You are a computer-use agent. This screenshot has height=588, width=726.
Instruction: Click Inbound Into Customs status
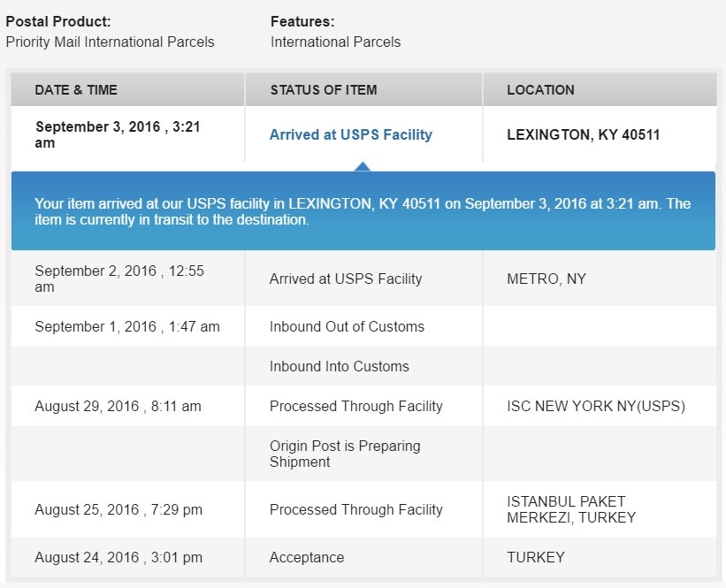tap(340, 366)
